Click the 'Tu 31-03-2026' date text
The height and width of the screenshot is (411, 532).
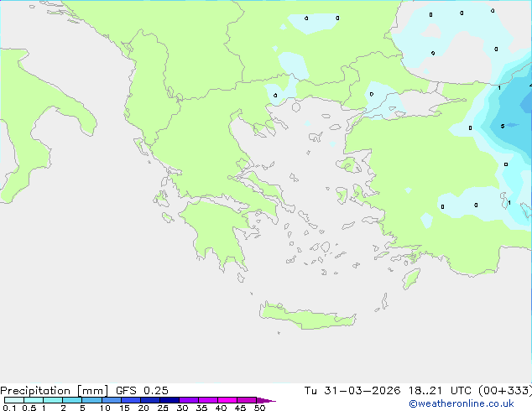(352, 391)
